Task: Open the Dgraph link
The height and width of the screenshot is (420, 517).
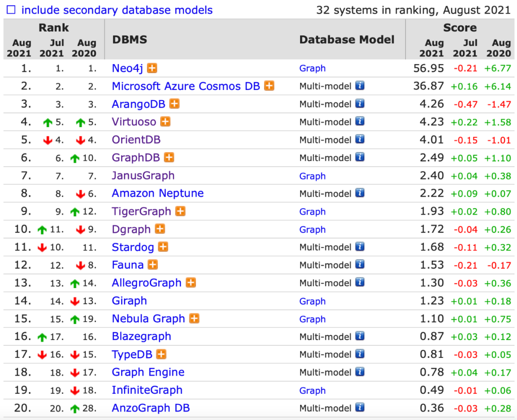Action: [x=131, y=229]
